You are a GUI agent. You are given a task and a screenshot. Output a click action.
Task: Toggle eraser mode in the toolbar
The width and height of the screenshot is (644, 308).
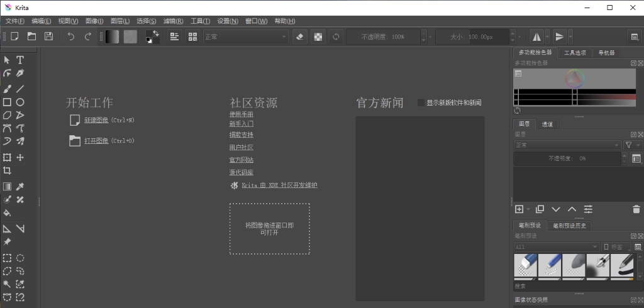coord(299,36)
